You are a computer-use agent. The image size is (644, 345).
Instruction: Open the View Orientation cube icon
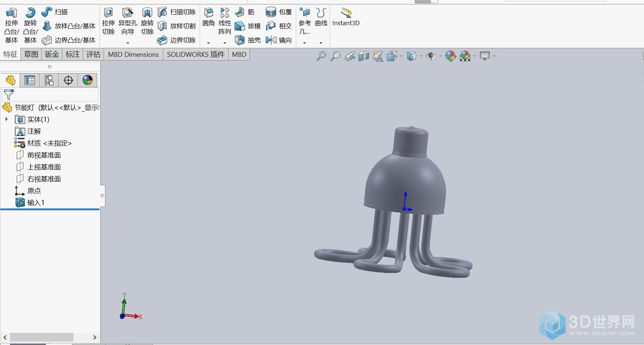click(x=392, y=56)
